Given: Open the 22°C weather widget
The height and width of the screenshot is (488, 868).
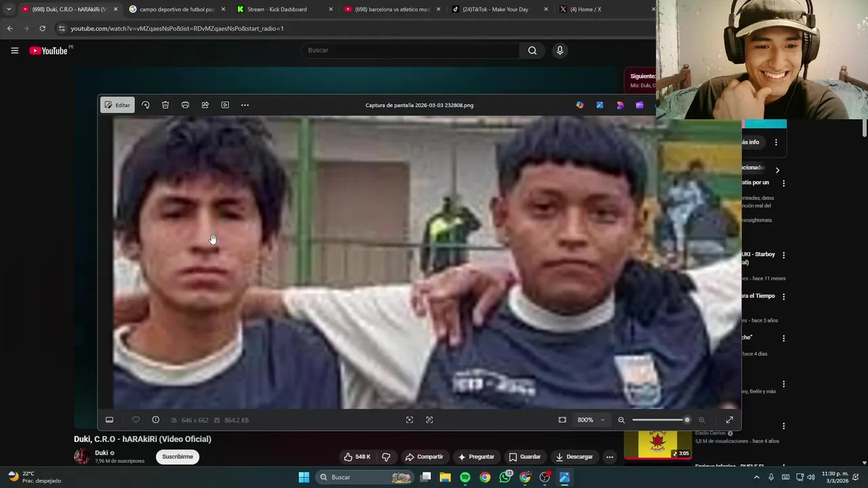Looking at the screenshot, I should coord(35,477).
